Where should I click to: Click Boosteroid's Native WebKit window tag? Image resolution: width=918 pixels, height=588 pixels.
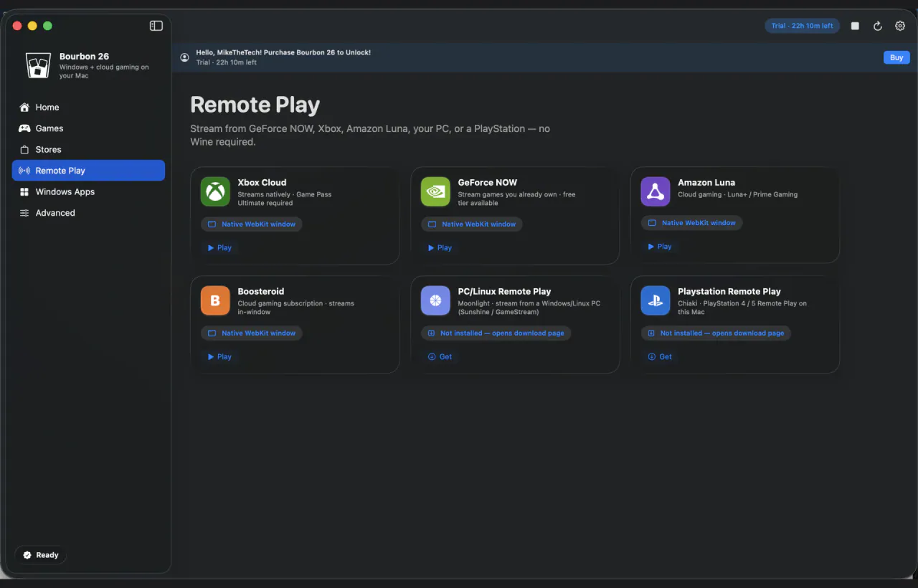tap(252, 333)
